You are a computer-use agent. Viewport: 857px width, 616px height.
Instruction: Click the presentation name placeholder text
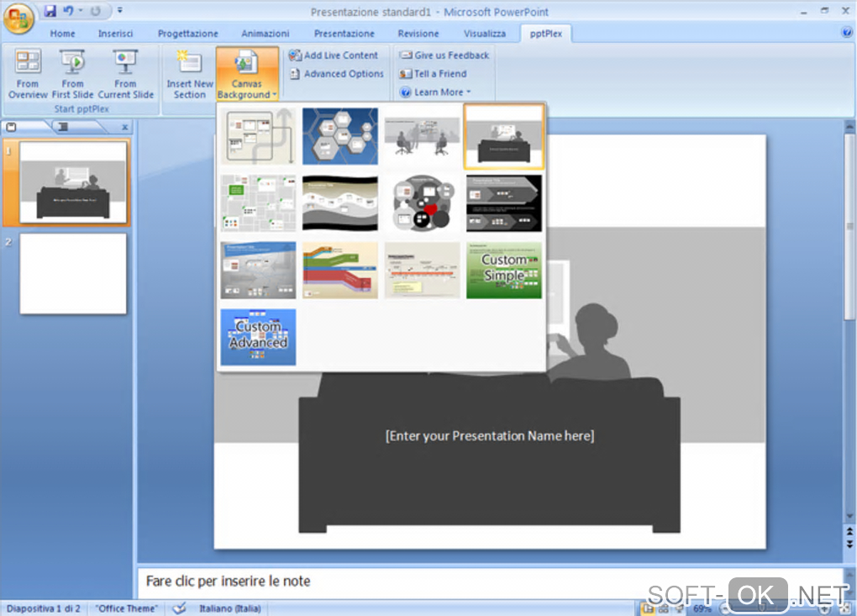490,435
